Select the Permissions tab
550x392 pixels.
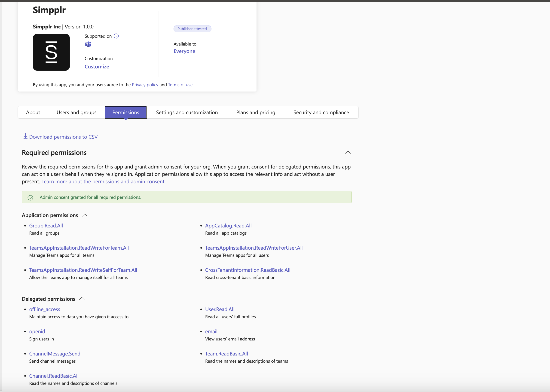click(x=126, y=112)
